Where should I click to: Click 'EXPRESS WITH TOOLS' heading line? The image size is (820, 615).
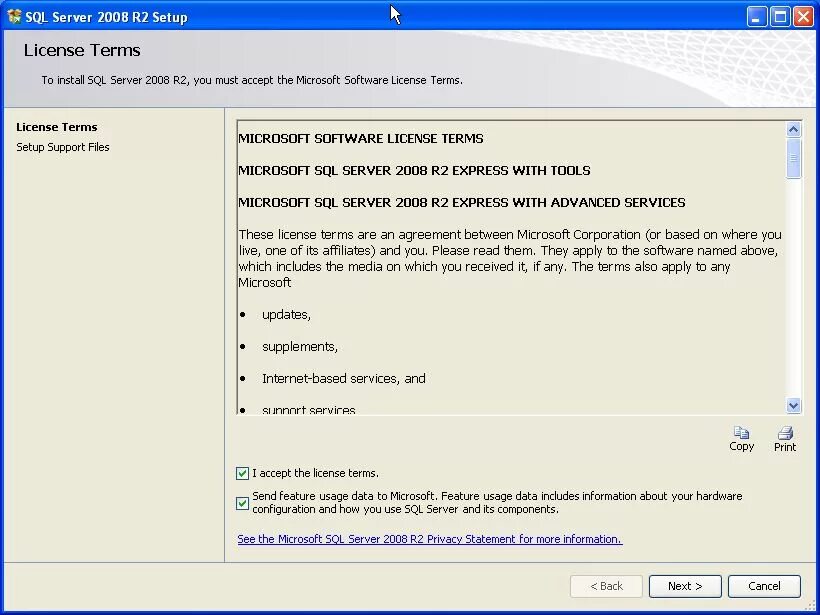pyautogui.click(x=414, y=170)
